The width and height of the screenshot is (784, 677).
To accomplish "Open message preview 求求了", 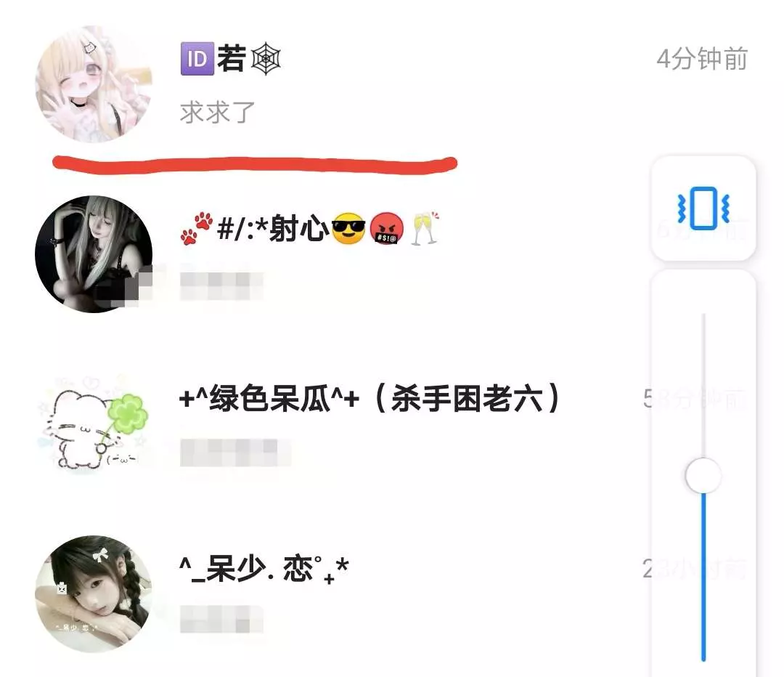I will (218, 112).
